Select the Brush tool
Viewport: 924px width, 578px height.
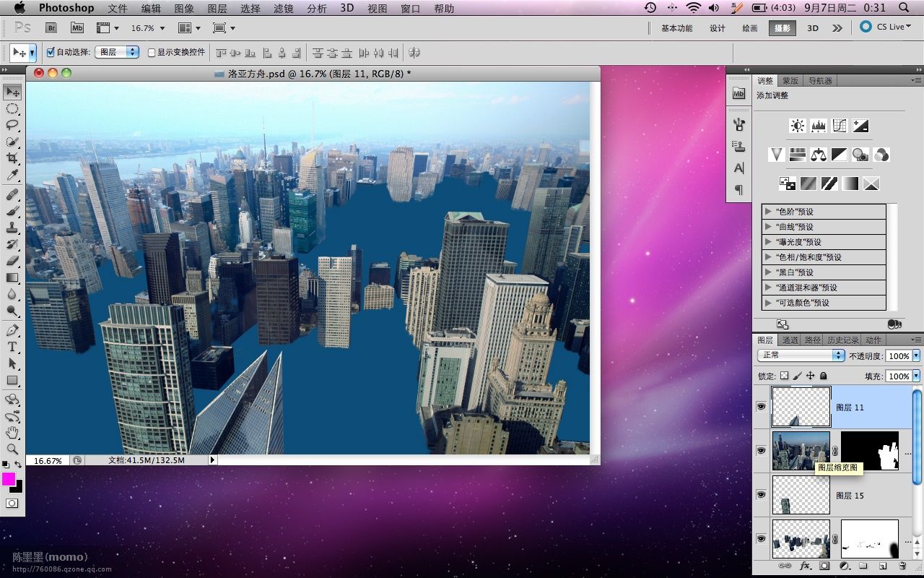[x=12, y=211]
